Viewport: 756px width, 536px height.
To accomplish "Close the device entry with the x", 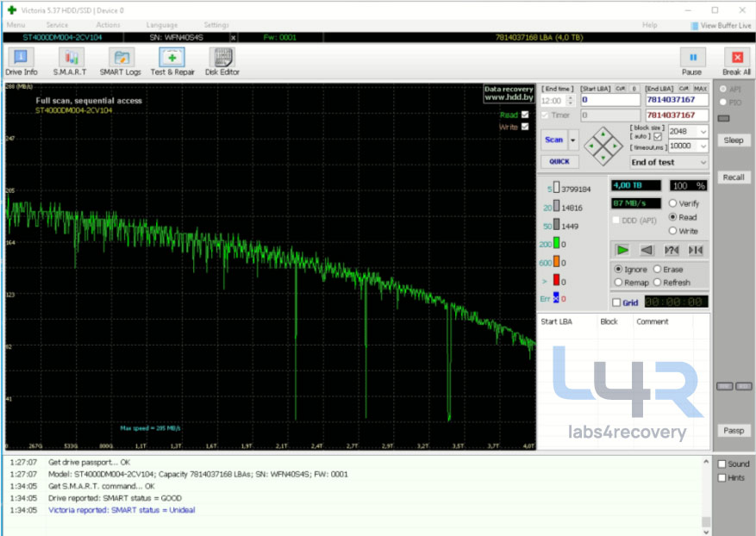I will click(x=234, y=38).
